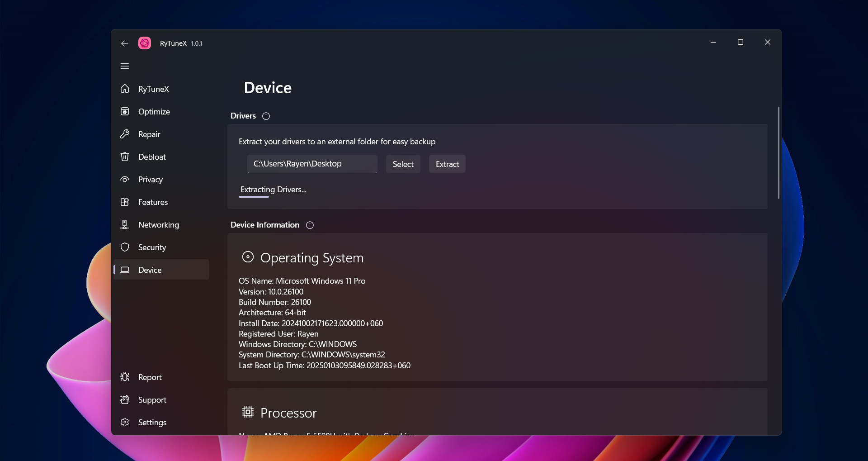Click the System Directory line
The image size is (868, 461).
pyautogui.click(x=312, y=355)
